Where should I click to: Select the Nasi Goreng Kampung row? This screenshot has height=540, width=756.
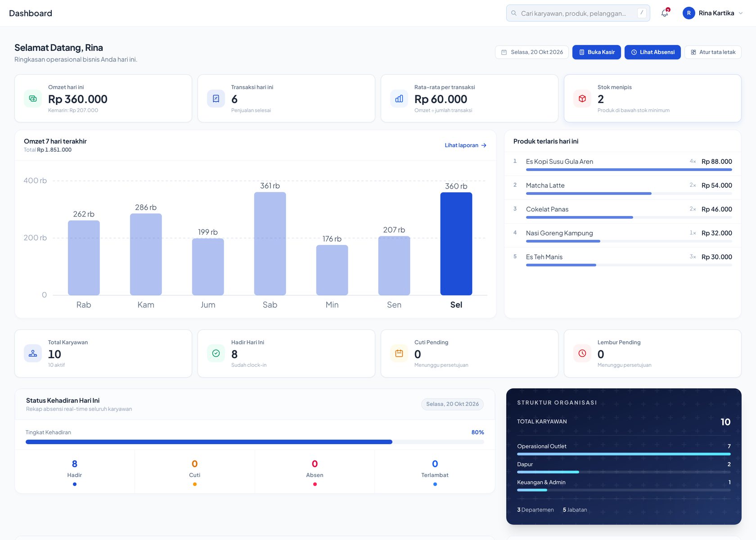point(623,235)
